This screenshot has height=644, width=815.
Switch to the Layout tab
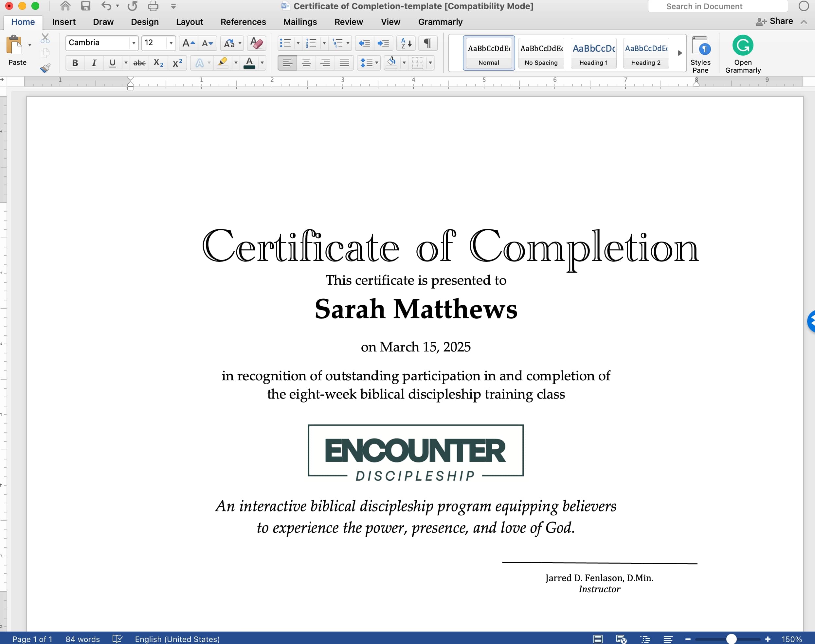click(189, 22)
